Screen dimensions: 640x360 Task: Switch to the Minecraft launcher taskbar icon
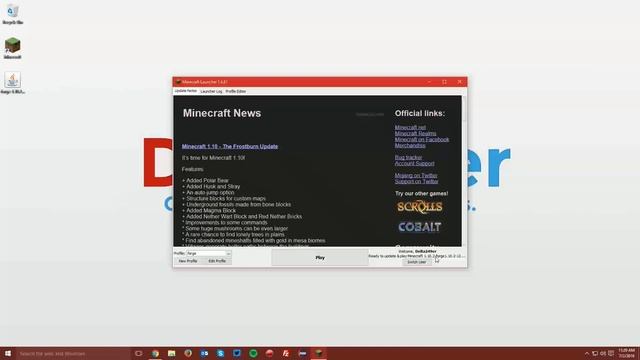[318, 353]
